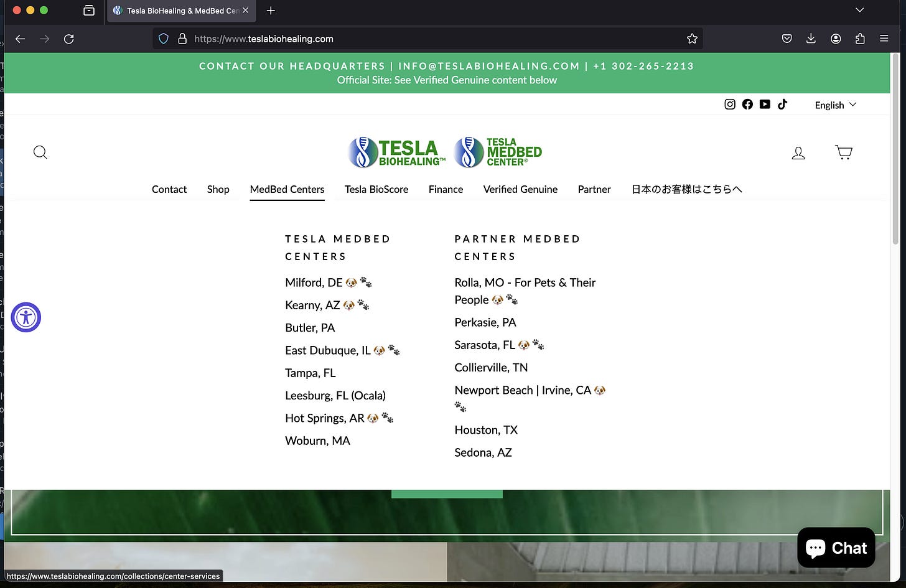Click the page vertical scrollbar
906x588 pixels.
click(895, 149)
